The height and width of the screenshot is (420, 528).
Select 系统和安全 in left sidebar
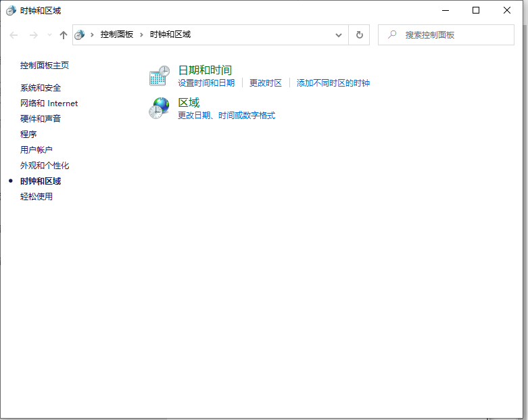point(41,88)
